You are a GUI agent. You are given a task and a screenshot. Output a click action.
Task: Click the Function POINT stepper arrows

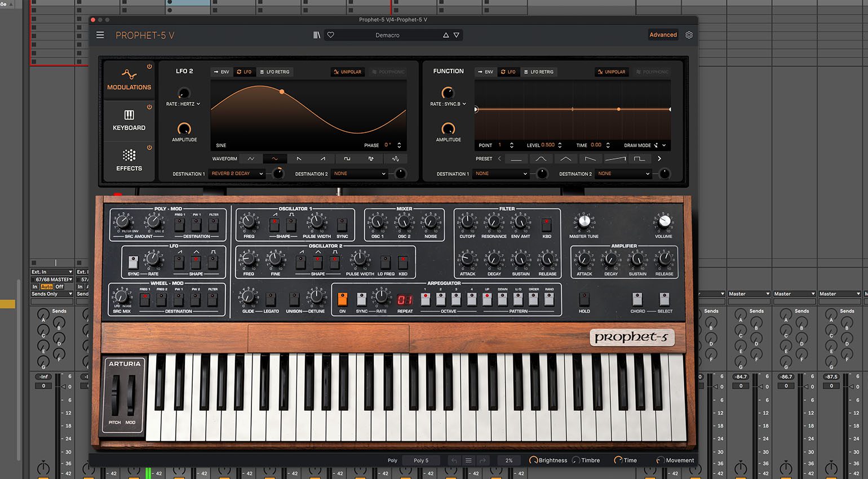click(511, 145)
